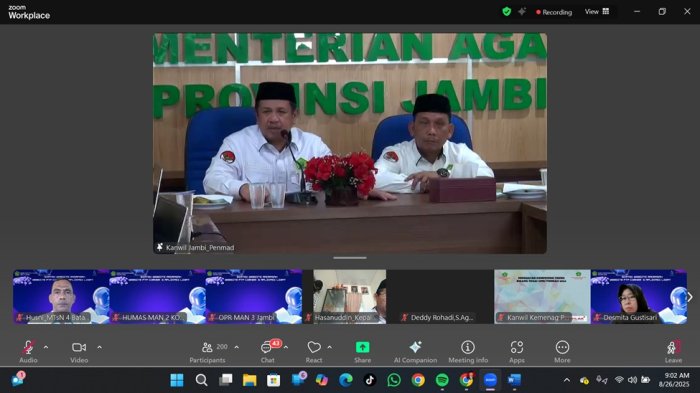
Task: Select Deddy Rohadi,S.Ag participant thumbnail
Action: 446,297
